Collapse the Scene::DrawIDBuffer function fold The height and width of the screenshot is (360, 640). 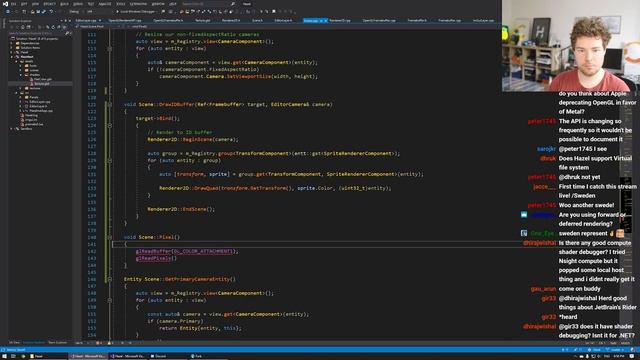pos(110,104)
